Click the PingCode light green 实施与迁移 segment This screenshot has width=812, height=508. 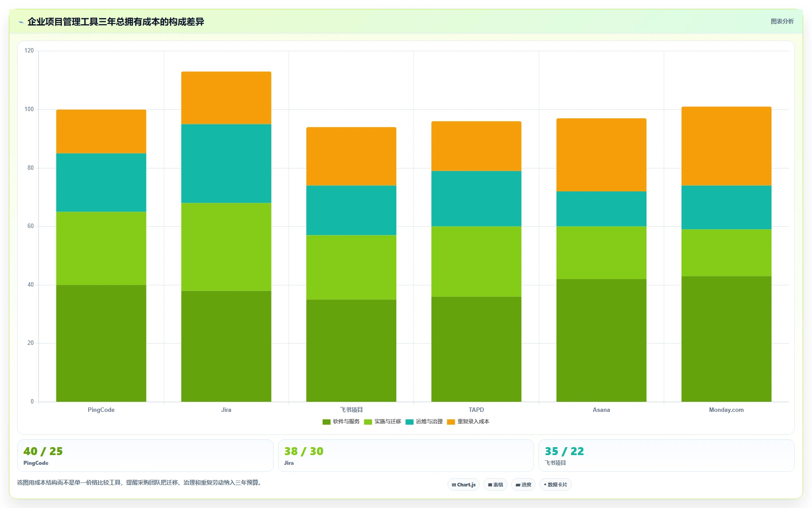coord(101,248)
